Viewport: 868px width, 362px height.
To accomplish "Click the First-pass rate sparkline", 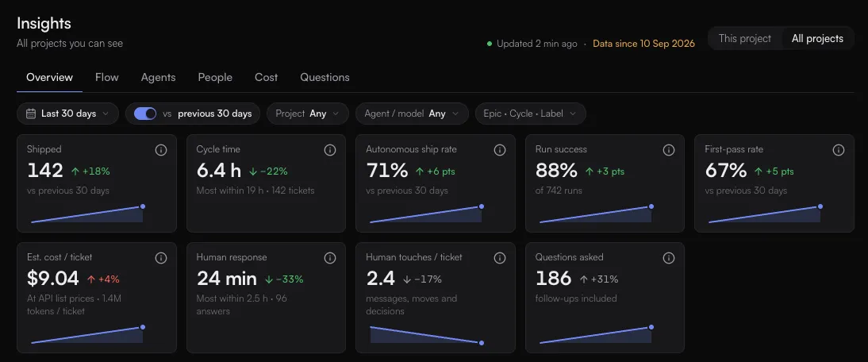I will (766, 214).
